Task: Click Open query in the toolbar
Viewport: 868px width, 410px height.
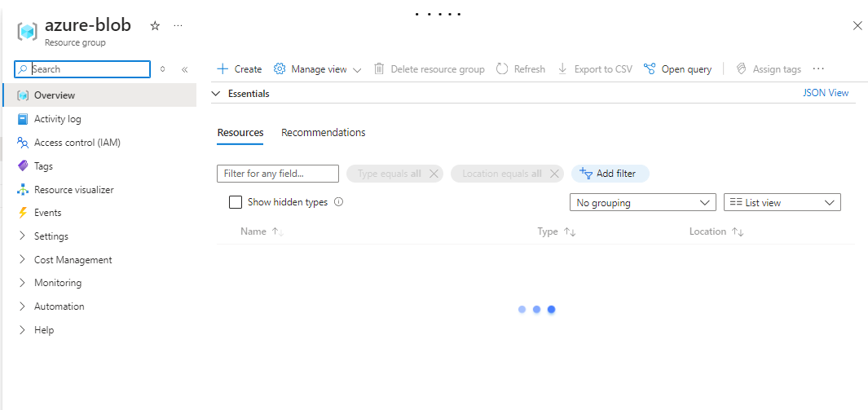Action: [x=677, y=69]
